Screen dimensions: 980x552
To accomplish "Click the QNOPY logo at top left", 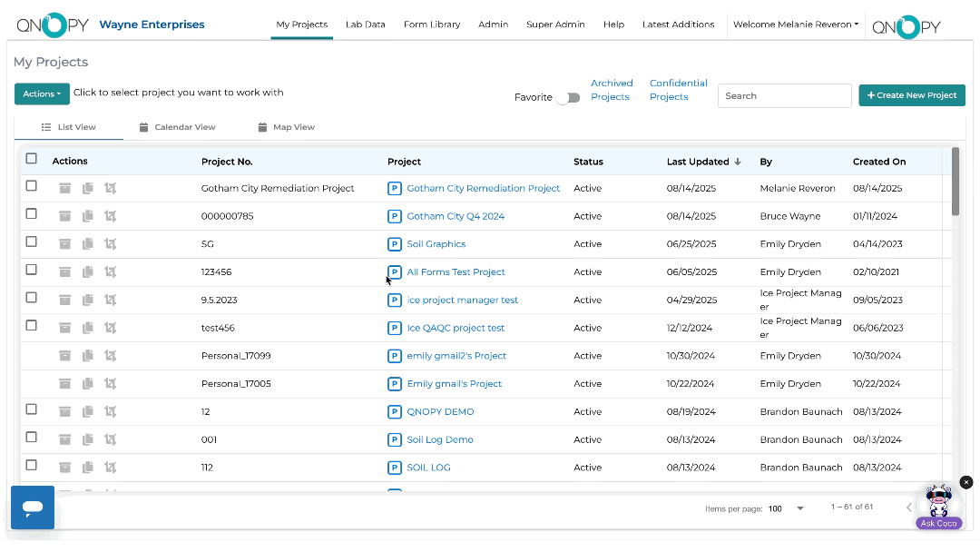I will [53, 25].
